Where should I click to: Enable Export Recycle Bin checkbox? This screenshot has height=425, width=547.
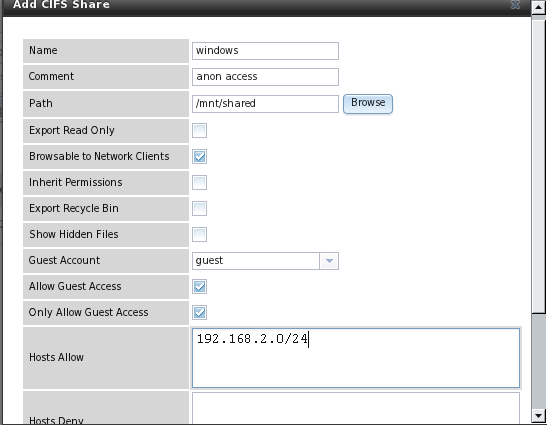pos(200,208)
